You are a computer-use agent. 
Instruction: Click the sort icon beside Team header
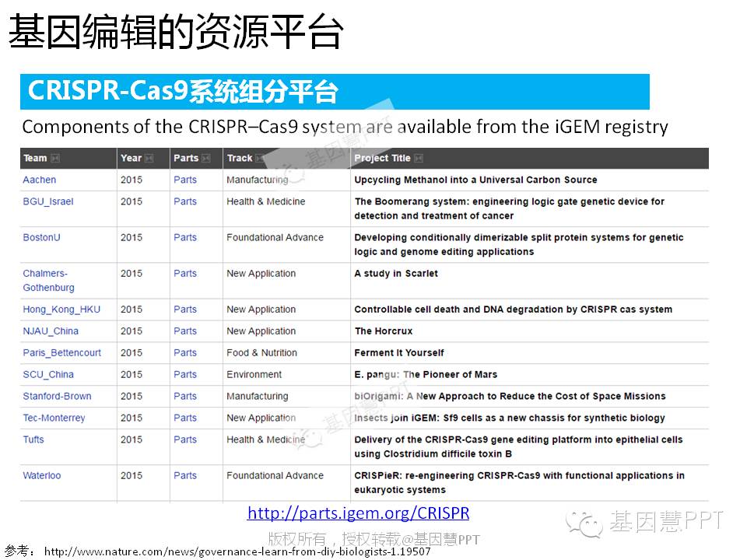tap(55, 159)
